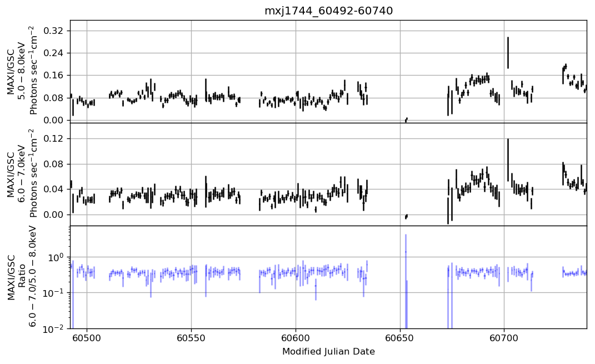Viewport: 595px width, 364px height.
Task: Click the tall error bar near 60702 in top panel
Action: point(508,52)
